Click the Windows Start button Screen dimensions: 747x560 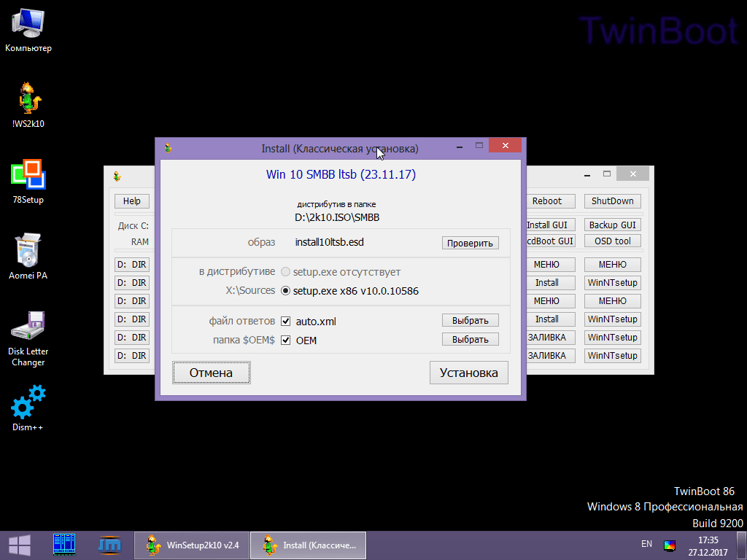[x=19, y=545]
